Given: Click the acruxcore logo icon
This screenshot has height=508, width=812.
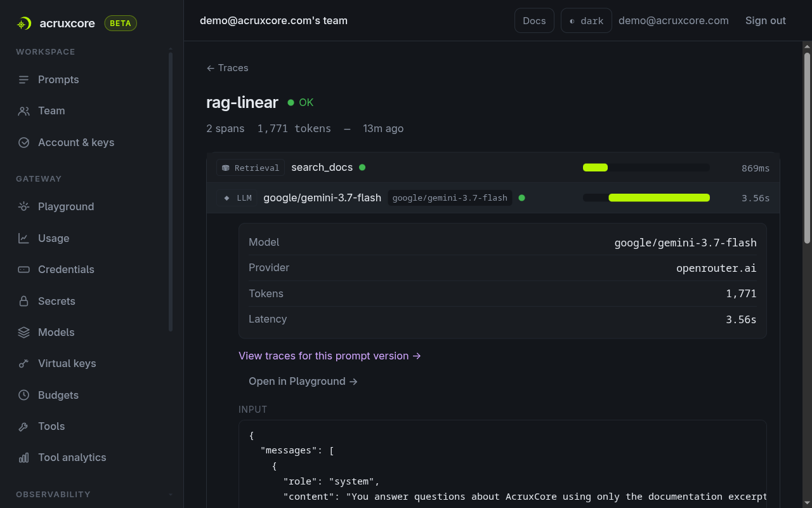Looking at the screenshot, I should (x=23, y=23).
